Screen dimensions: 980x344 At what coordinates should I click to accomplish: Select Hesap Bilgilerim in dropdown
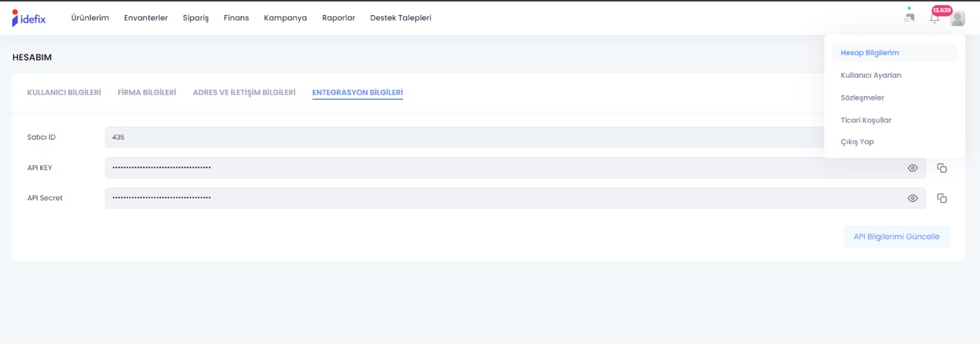pyautogui.click(x=894, y=53)
